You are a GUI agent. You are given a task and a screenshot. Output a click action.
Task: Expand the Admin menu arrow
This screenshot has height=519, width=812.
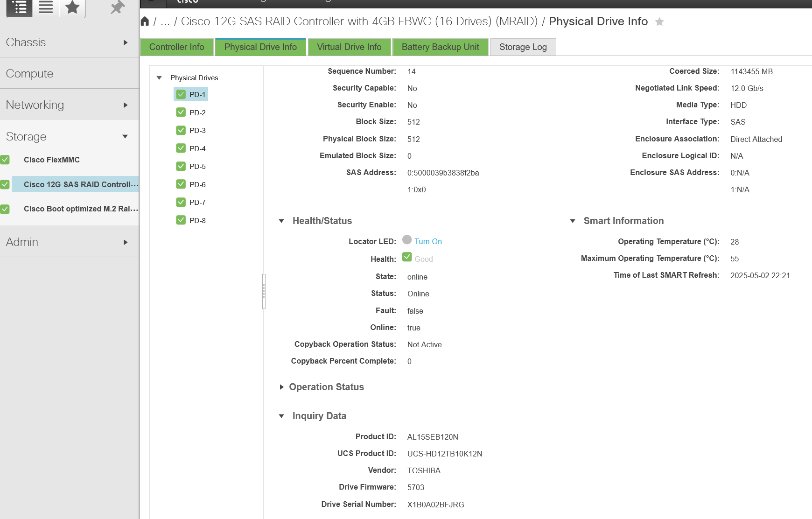[x=125, y=242]
